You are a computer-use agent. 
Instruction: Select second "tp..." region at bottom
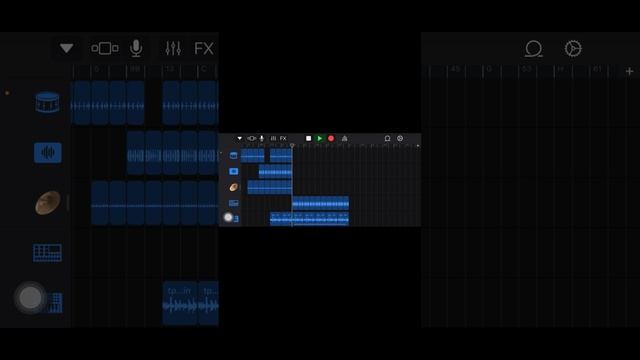click(208, 303)
